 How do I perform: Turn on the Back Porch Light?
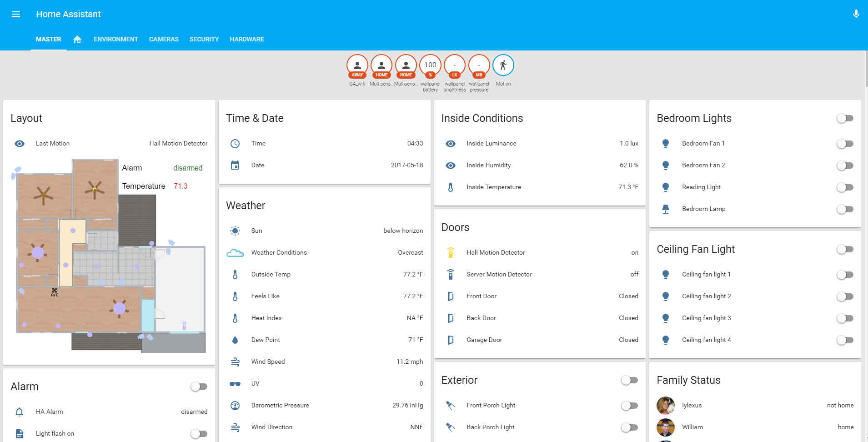pyautogui.click(x=629, y=427)
